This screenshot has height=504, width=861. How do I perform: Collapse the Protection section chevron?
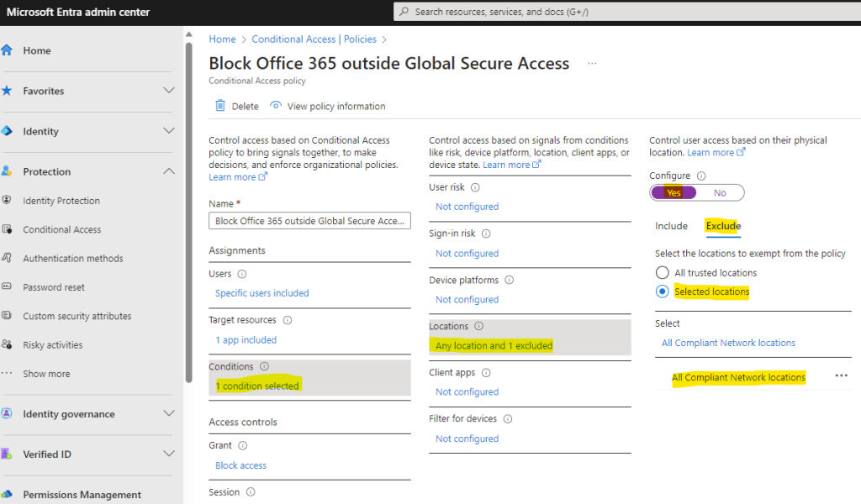pos(169,171)
